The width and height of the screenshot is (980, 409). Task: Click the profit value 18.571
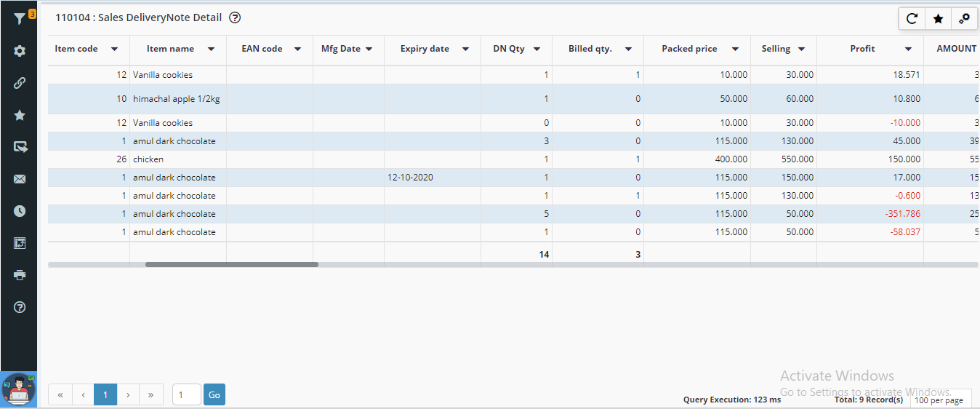coord(907,75)
